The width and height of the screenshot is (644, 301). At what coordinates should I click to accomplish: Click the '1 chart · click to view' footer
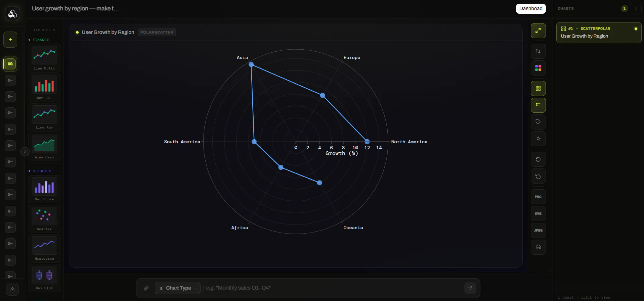pyautogui.click(x=584, y=297)
